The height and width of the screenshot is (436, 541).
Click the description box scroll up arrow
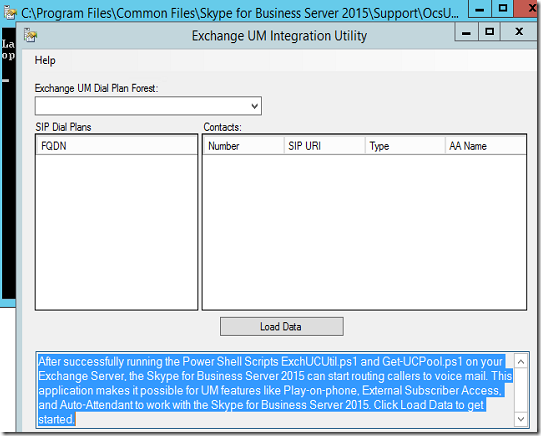(x=521, y=362)
